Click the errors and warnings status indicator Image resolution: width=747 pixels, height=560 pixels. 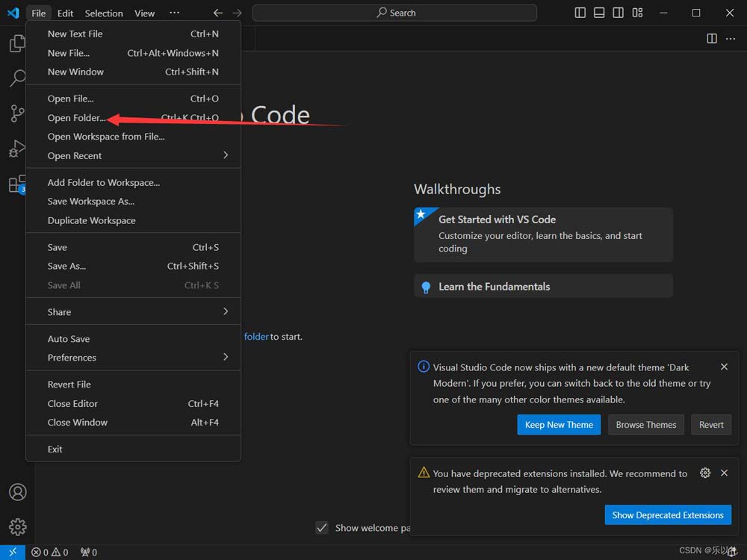click(49, 552)
